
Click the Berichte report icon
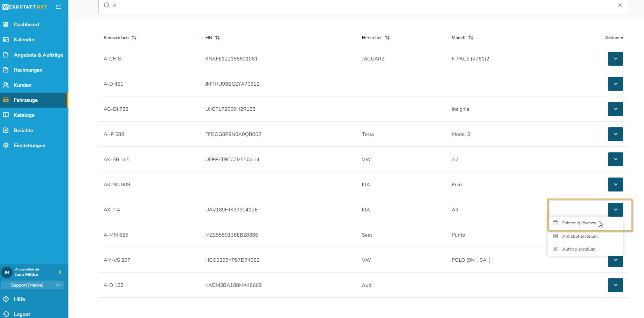6,130
